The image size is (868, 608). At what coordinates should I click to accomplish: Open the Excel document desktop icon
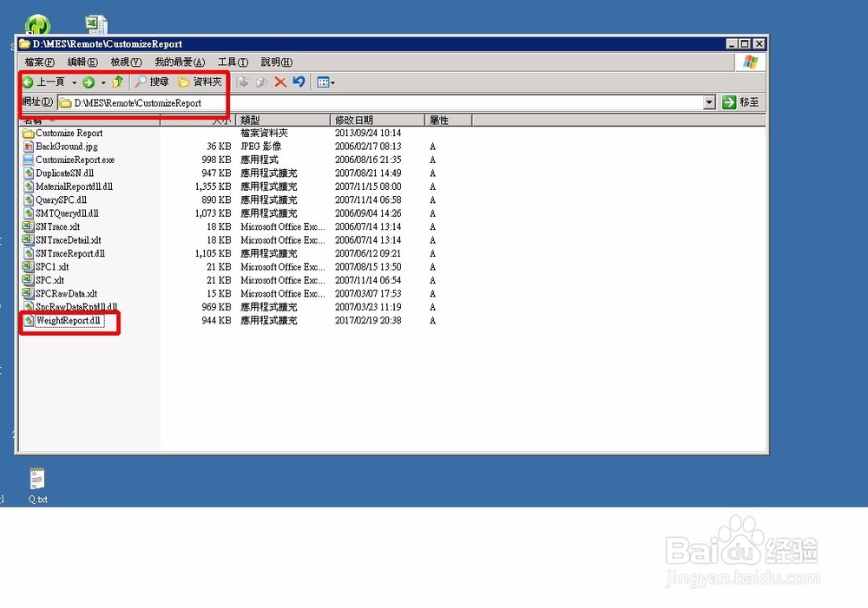(97, 24)
